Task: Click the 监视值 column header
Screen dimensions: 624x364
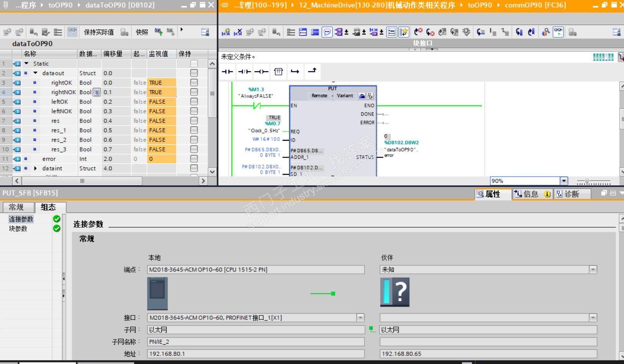Action: [161, 54]
